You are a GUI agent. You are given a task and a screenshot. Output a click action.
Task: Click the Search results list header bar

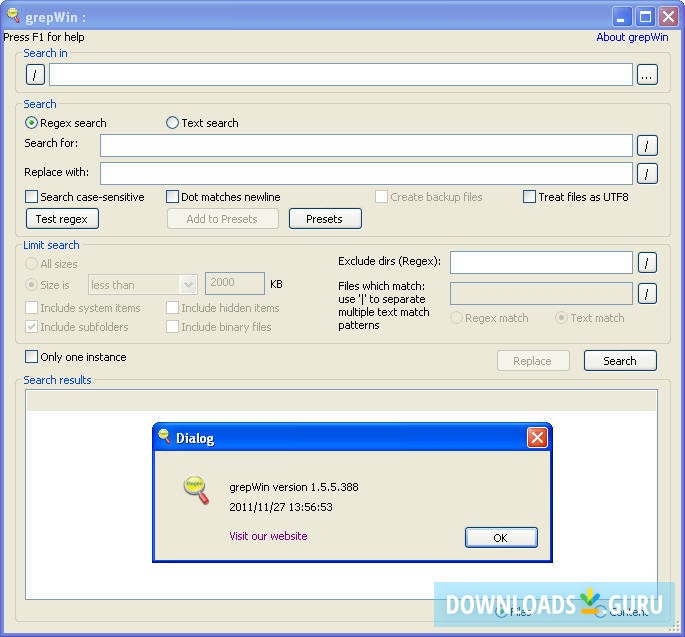point(341,401)
